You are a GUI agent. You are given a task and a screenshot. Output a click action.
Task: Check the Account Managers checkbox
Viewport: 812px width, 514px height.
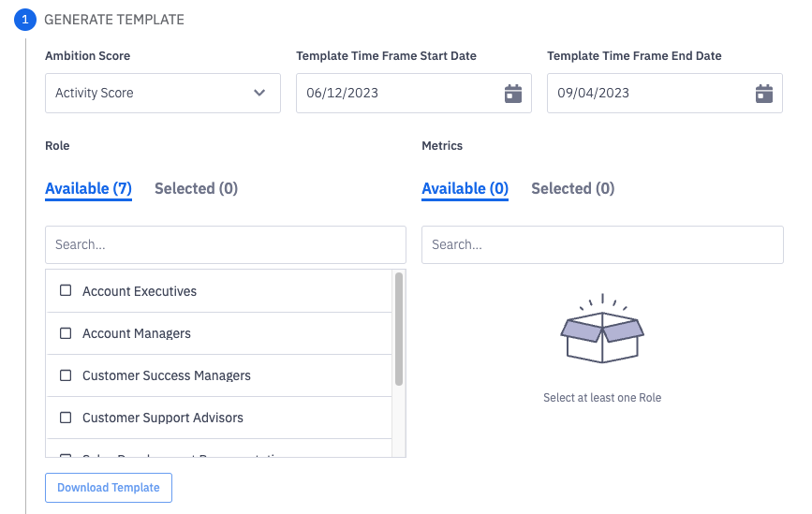pyautogui.click(x=66, y=333)
